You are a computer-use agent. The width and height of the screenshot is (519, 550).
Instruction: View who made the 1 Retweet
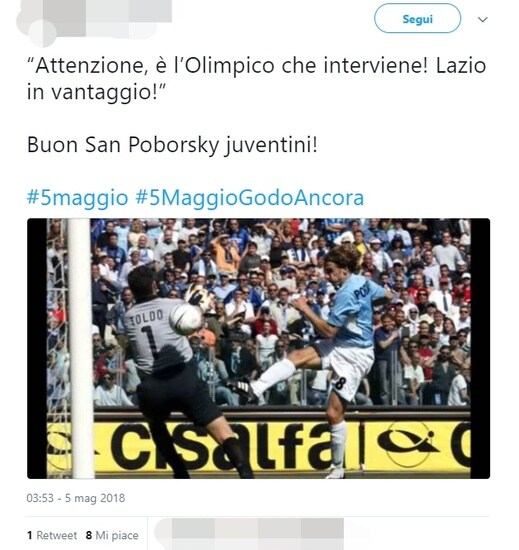click(x=52, y=535)
